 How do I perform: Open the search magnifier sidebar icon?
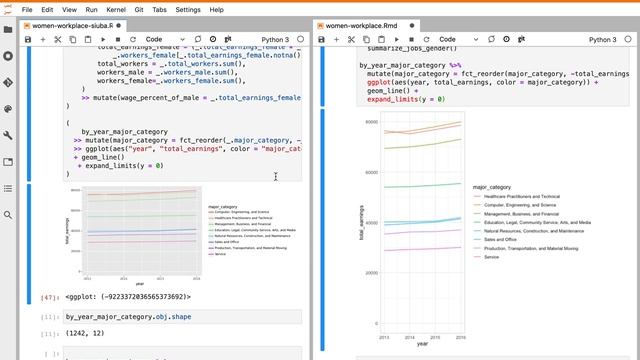pos(8,215)
